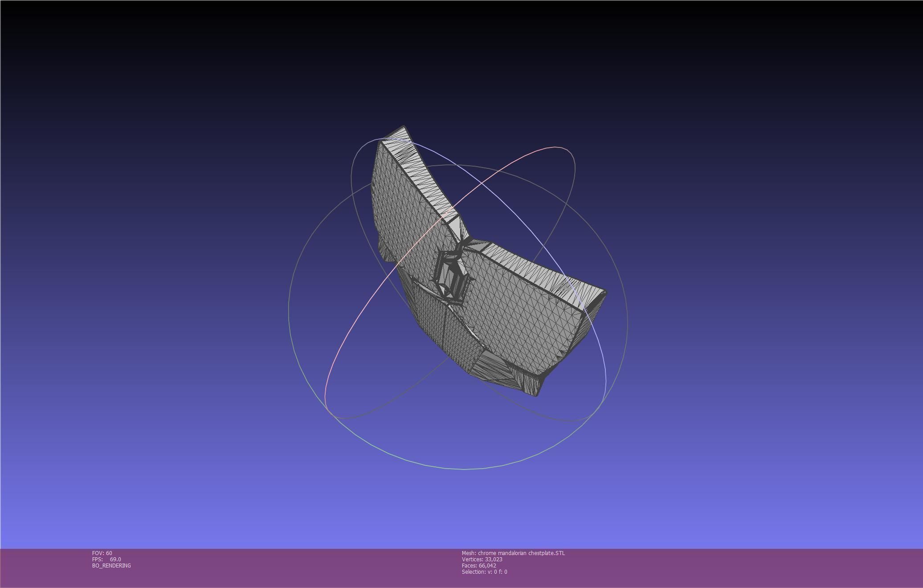This screenshot has height=588, width=923.
Task: Click the purple info bar's empty right side
Action: [757, 568]
